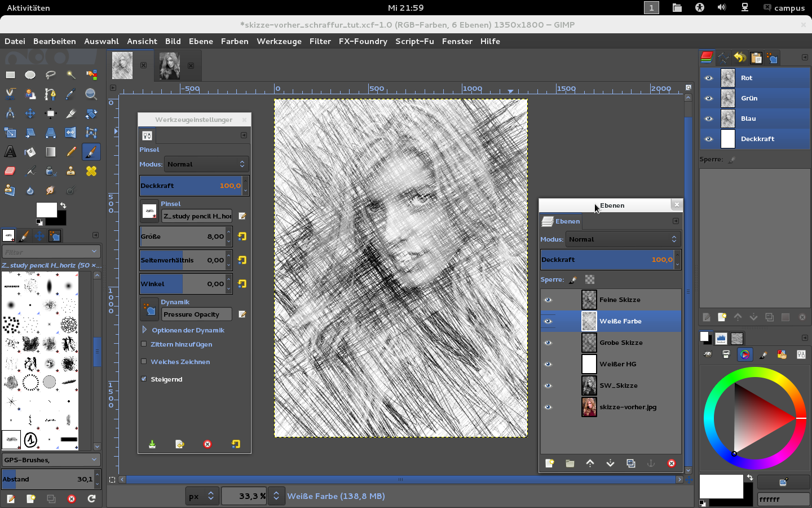Image resolution: width=812 pixels, height=508 pixels.
Task: Click the Deckkraft slider in Ebenen dialog
Action: 607,260
